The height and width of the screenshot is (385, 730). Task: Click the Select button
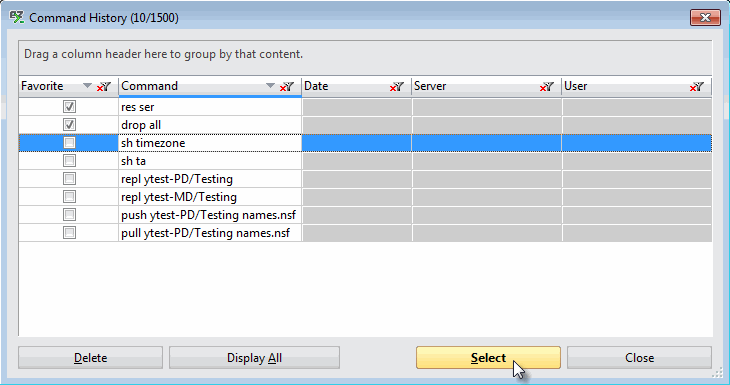pos(488,358)
